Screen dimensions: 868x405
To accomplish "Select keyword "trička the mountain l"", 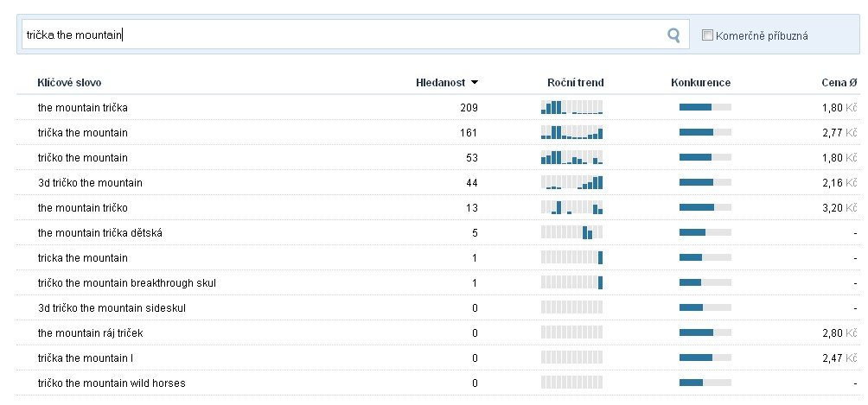I will pyautogui.click(x=86, y=358).
